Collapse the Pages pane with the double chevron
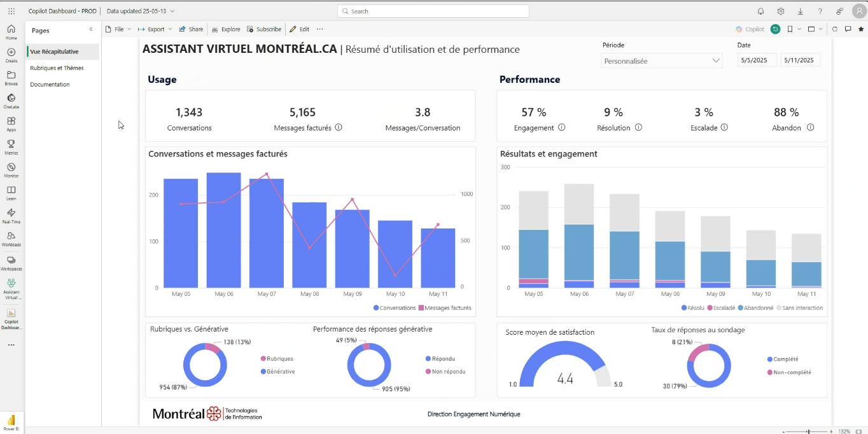Image resolution: width=868 pixels, height=434 pixels. pyautogui.click(x=91, y=29)
